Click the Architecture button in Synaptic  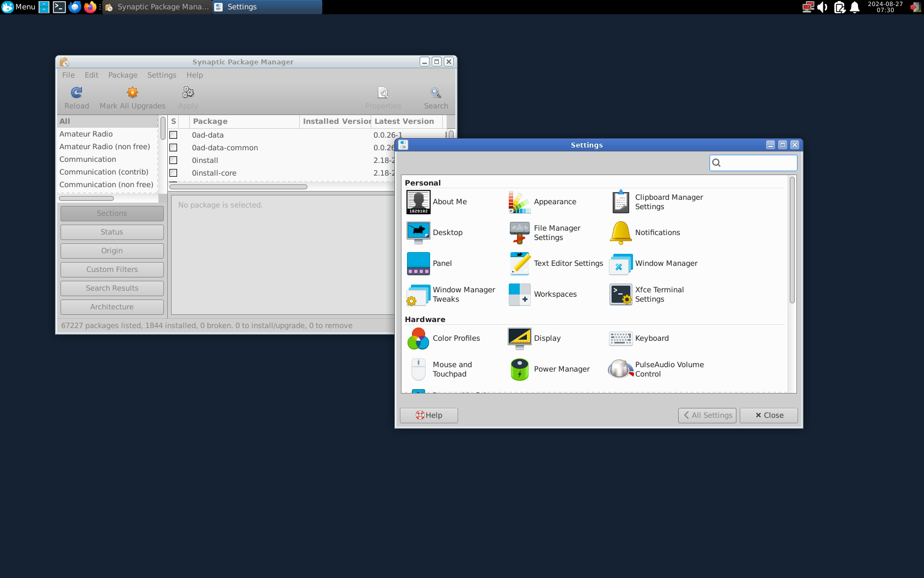pyautogui.click(x=112, y=307)
